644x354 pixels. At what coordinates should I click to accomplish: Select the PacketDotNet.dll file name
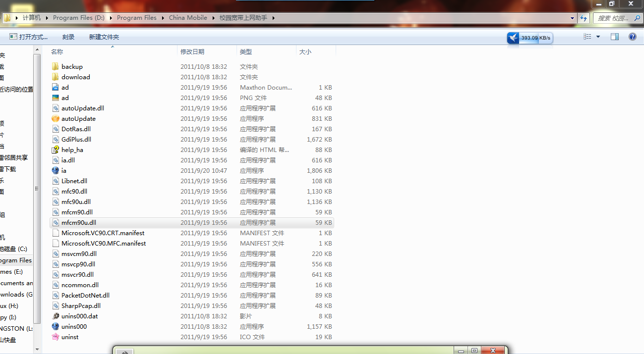point(86,295)
